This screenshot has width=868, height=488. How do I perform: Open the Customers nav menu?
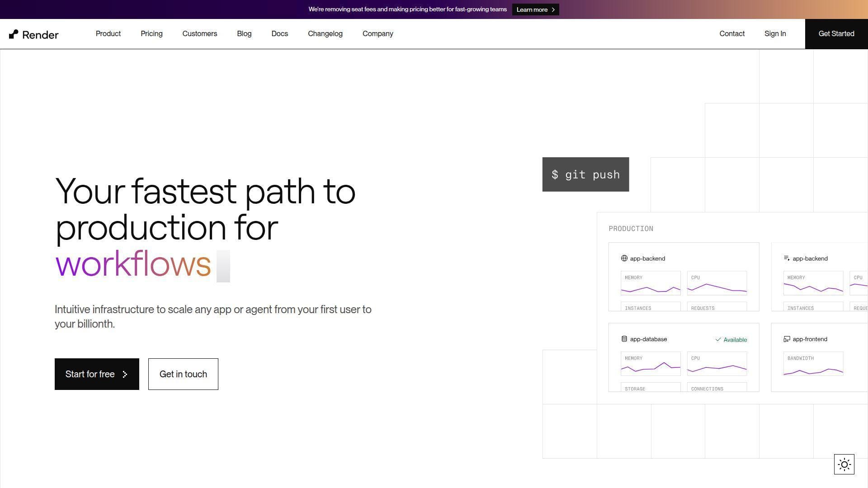click(199, 34)
